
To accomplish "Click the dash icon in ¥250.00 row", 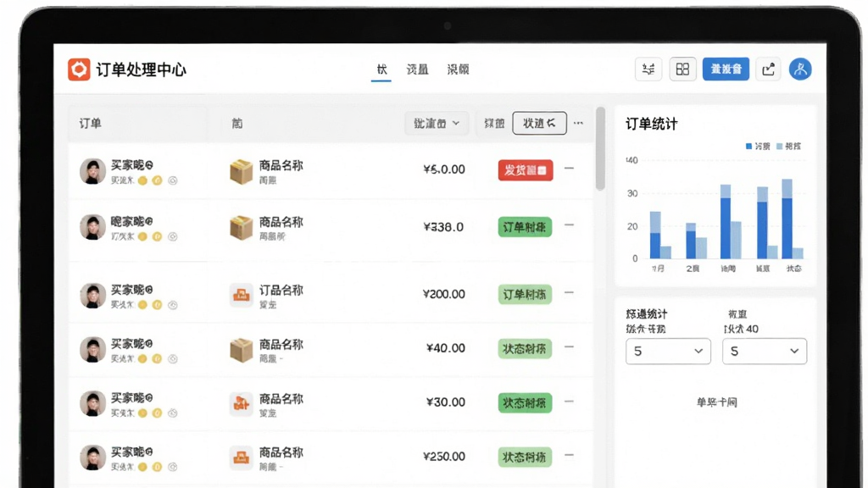I will (569, 455).
